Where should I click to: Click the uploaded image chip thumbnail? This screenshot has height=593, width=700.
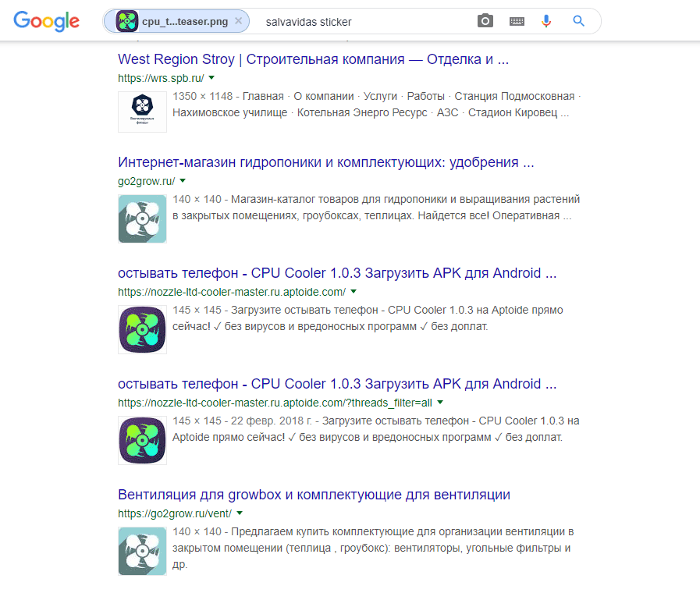click(x=127, y=21)
